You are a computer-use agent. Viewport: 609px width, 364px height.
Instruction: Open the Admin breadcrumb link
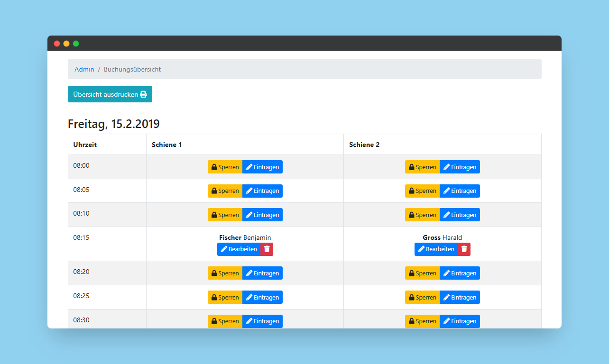(84, 69)
